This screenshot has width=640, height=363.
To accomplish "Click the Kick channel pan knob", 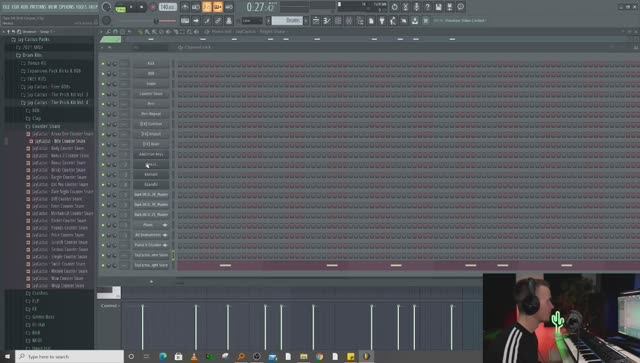I will point(109,63).
